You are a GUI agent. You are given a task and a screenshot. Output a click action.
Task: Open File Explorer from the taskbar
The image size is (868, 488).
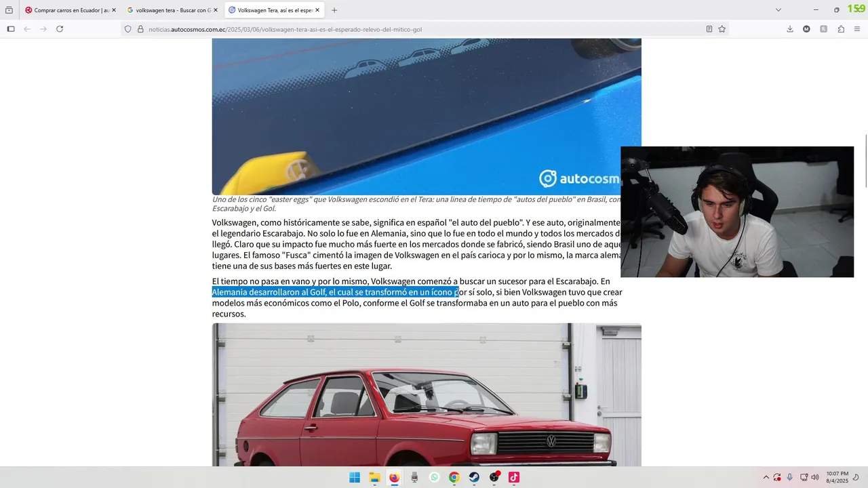(374, 477)
